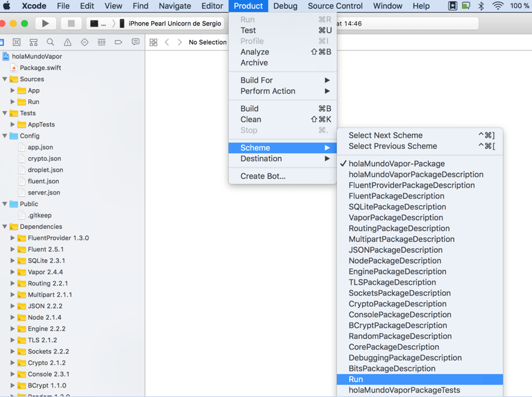532x397 pixels.
Task: Go forward with the editor forward arrow
Action: pyautogui.click(x=180, y=42)
